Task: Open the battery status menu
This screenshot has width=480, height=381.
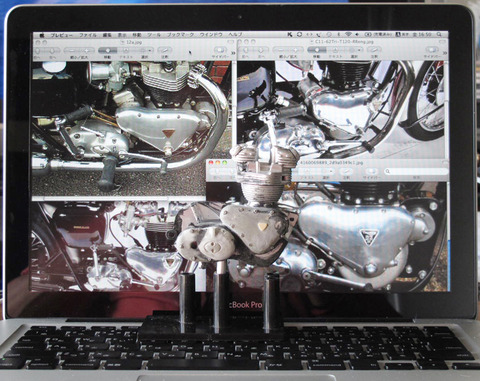Action: (x=378, y=34)
